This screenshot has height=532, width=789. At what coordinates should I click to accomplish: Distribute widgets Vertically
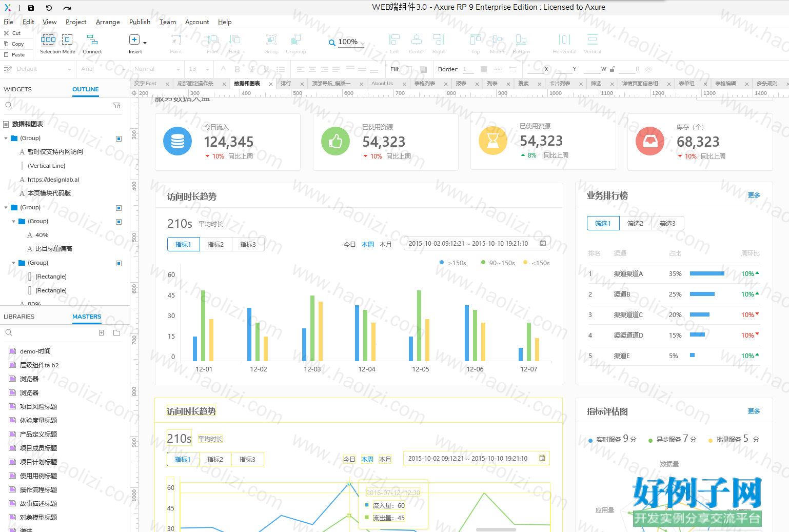pyautogui.click(x=593, y=44)
